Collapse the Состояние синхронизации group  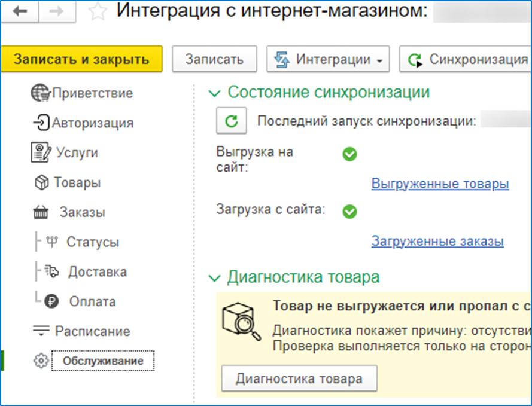pos(214,93)
